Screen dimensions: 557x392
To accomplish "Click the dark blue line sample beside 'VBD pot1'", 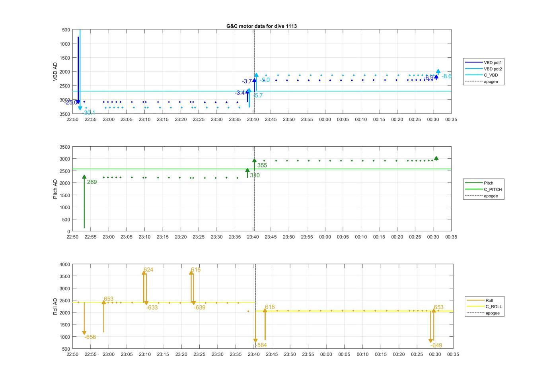I will (473, 62).
